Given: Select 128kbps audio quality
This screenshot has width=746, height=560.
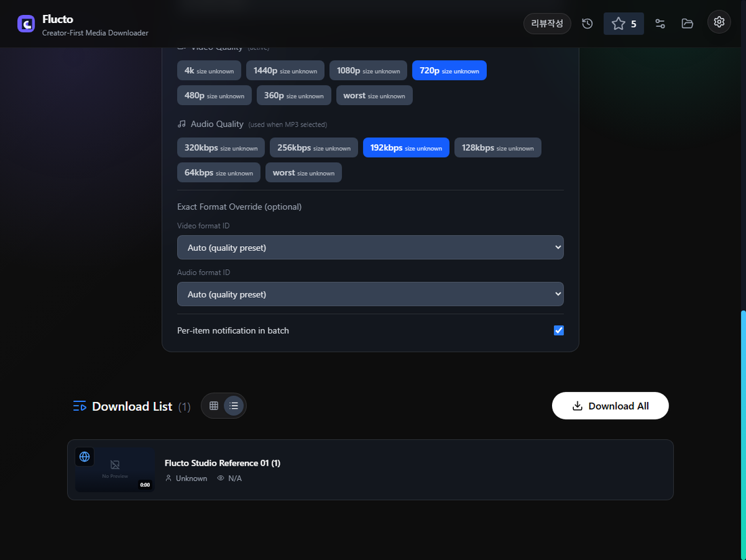Looking at the screenshot, I should coord(498,148).
